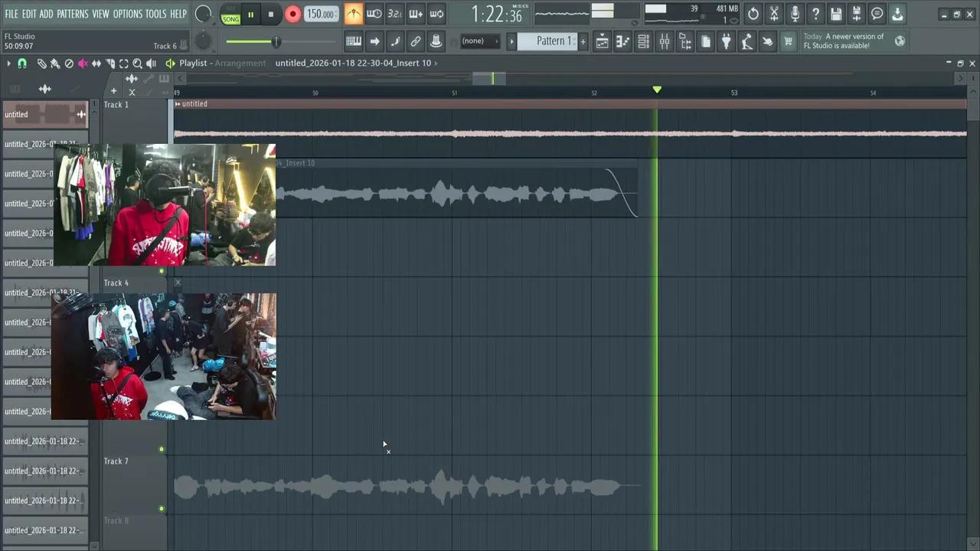This screenshot has width=980, height=551.
Task: Pause playback with the pause button
Action: pos(250,14)
